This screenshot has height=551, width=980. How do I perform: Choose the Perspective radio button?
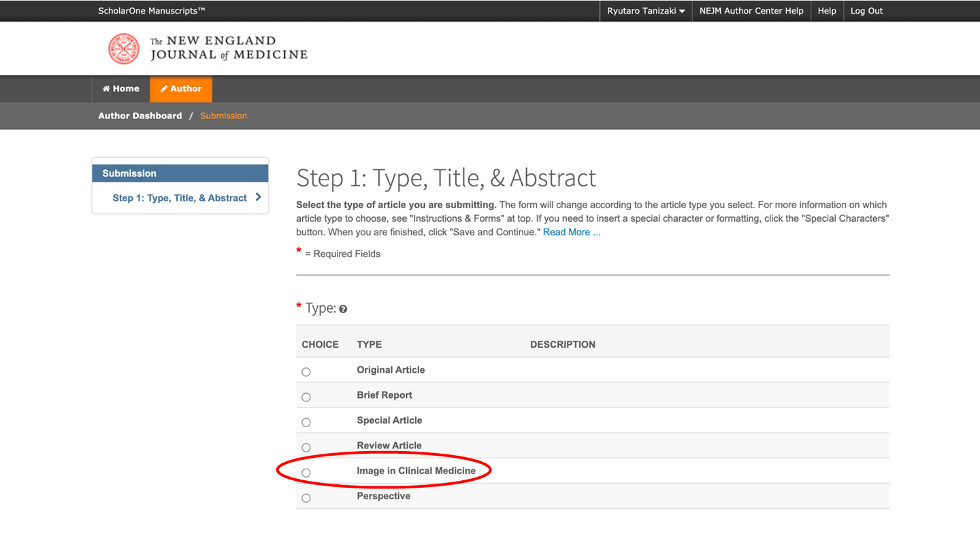pyautogui.click(x=306, y=498)
